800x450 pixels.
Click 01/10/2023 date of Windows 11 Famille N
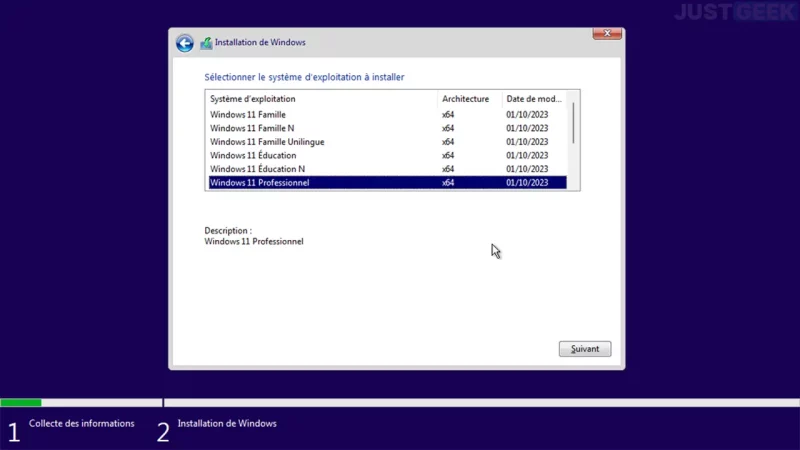point(527,128)
